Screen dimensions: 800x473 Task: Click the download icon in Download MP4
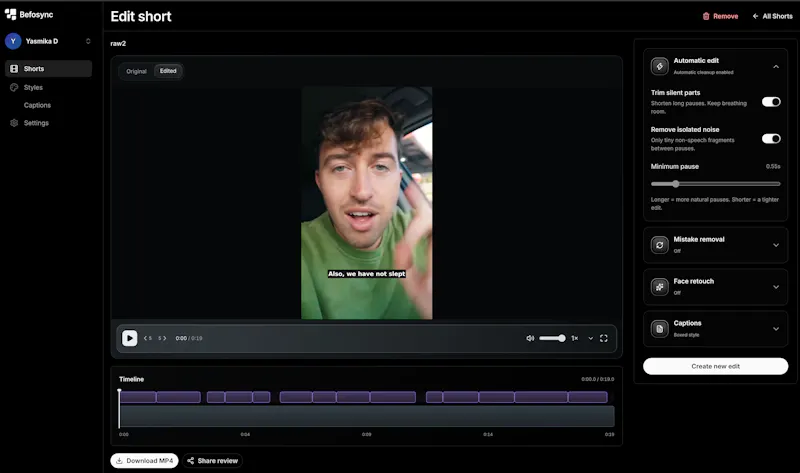(x=119, y=461)
